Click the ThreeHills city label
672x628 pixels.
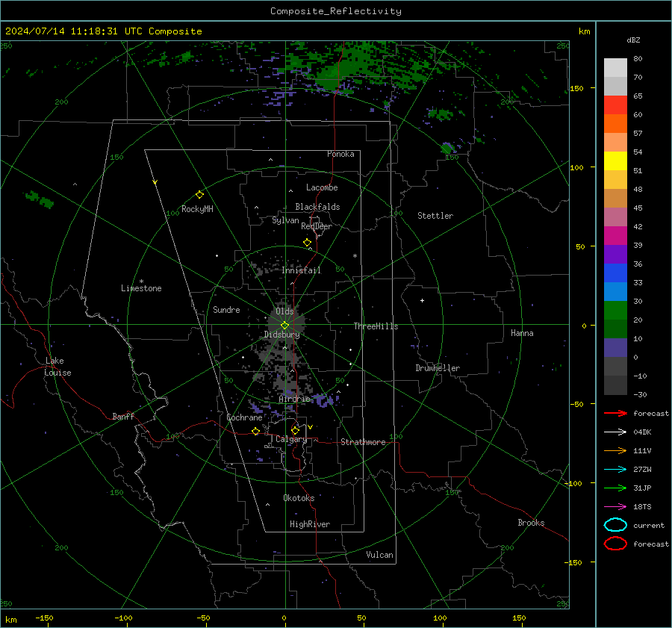(376, 326)
